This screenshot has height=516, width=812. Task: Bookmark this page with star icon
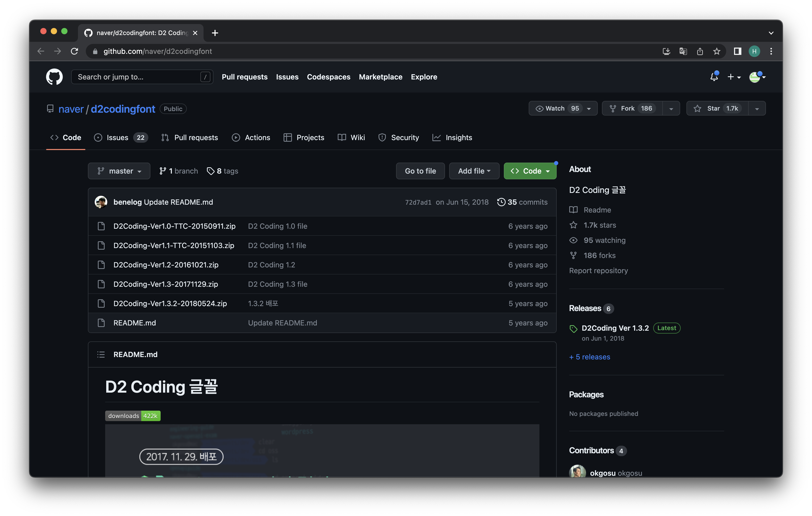coord(717,51)
